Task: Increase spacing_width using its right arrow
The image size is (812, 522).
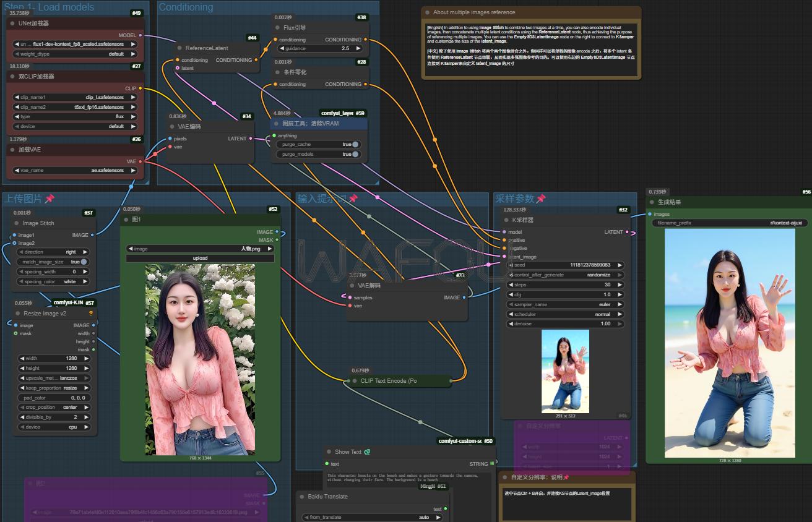Action: tap(85, 272)
